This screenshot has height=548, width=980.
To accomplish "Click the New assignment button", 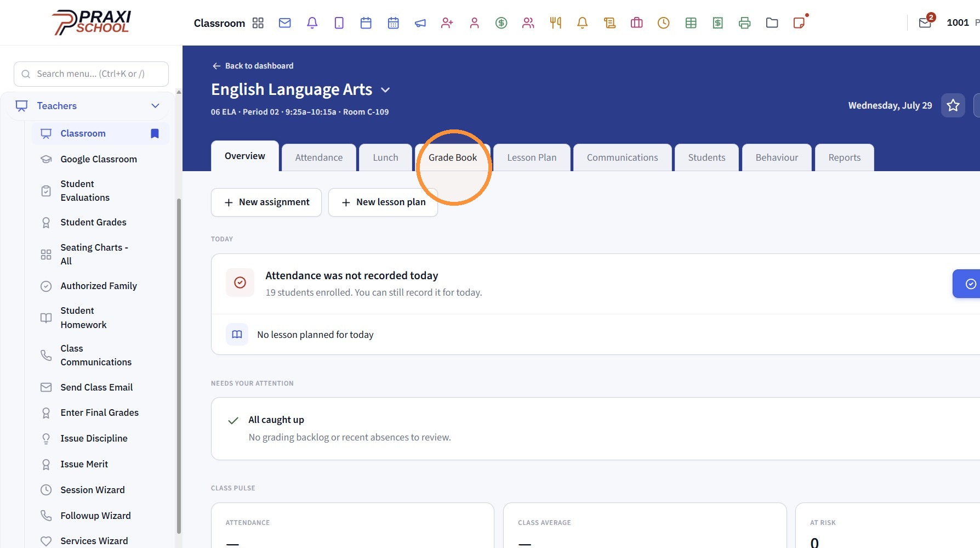I will click(266, 202).
